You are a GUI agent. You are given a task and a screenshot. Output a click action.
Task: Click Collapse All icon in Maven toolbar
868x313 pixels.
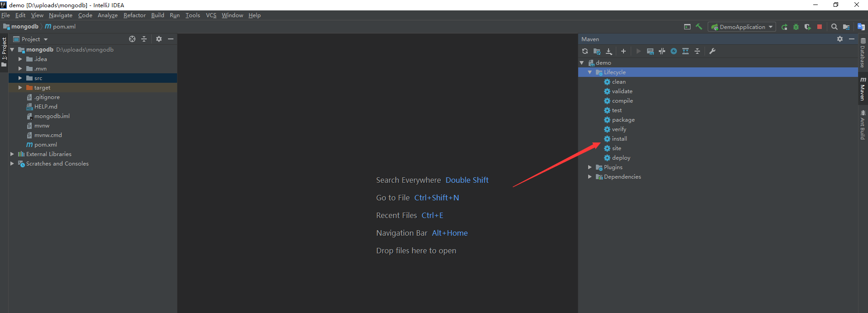coord(697,51)
